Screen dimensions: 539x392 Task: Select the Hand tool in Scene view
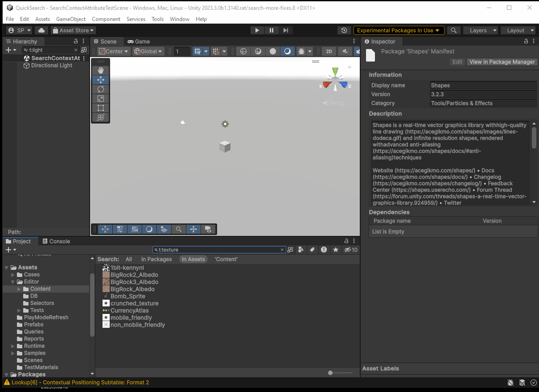click(x=101, y=70)
